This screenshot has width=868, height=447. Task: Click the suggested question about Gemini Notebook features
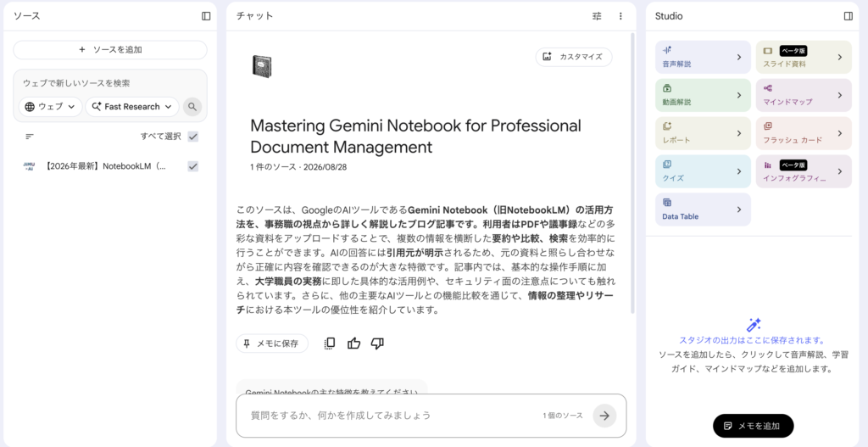coord(331,388)
